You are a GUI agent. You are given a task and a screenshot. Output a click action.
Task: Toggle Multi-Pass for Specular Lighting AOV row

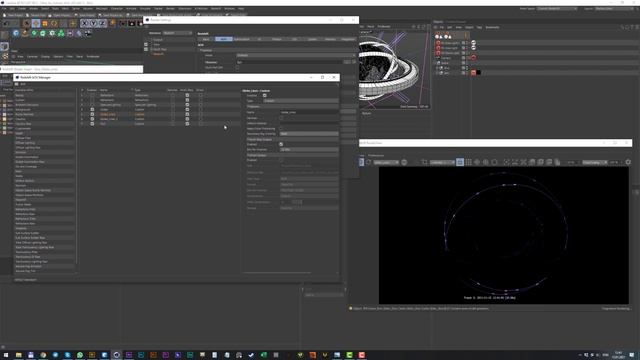(187, 105)
